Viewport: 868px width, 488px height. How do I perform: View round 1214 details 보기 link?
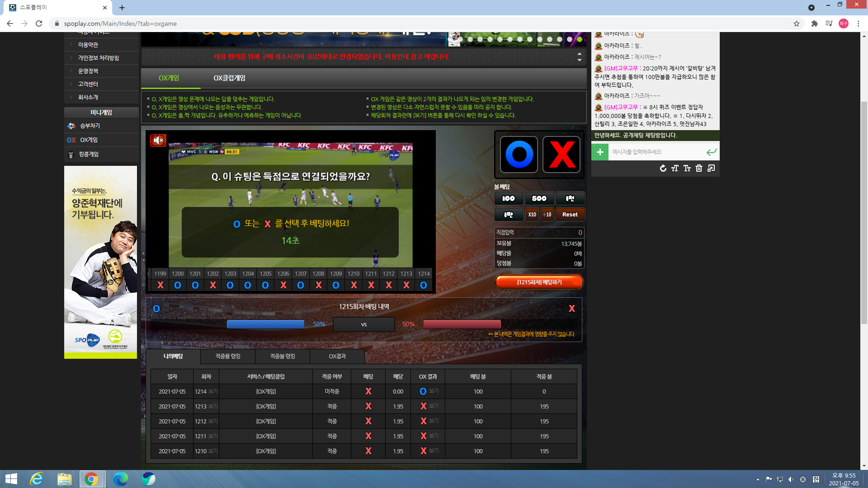[x=213, y=391]
